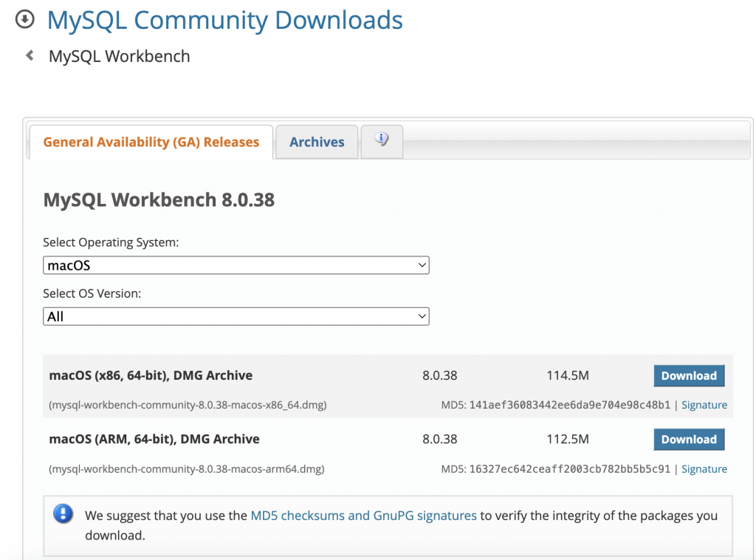Click the MySQL Workbench 8.0.38 heading
Viewport: 756px width, 560px height.
[159, 199]
